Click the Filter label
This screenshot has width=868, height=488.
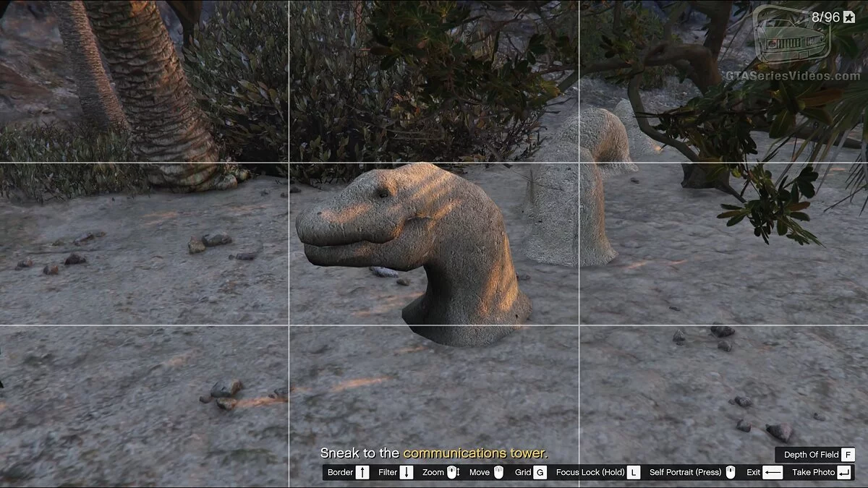coord(388,472)
